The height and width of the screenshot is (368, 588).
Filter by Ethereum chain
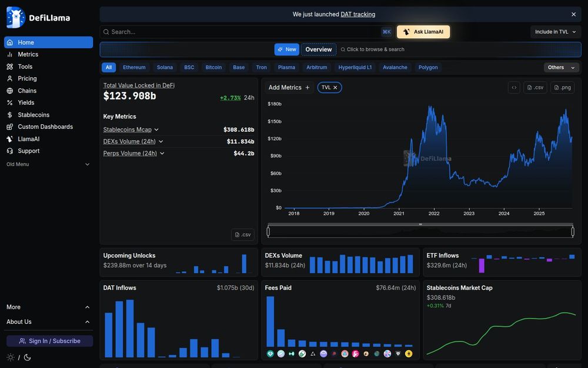(x=134, y=68)
